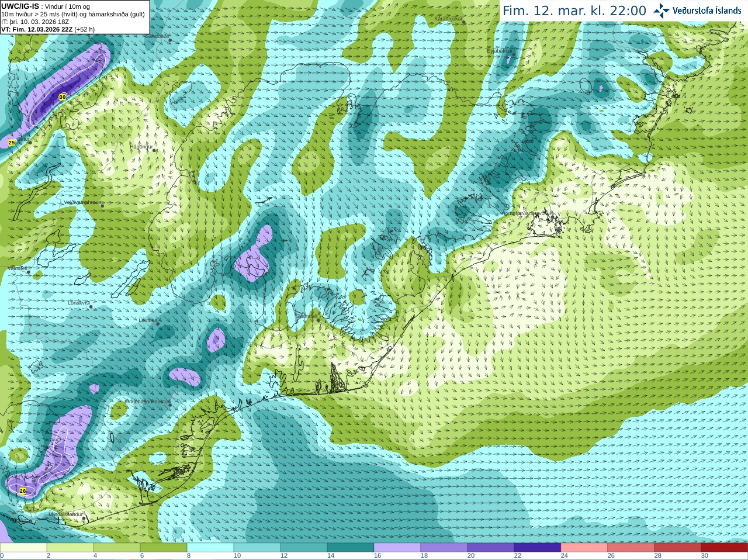Image resolution: width=748 pixels, height=560 pixels.
Task: Click the Eyjabakkar station label
Action: tap(500, 51)
